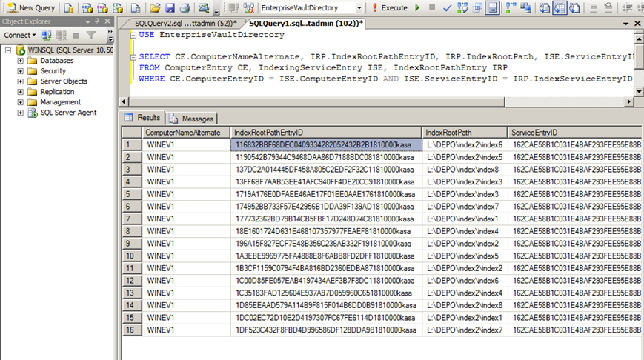Click Filter funnel icon in Object Explorer

90,36
